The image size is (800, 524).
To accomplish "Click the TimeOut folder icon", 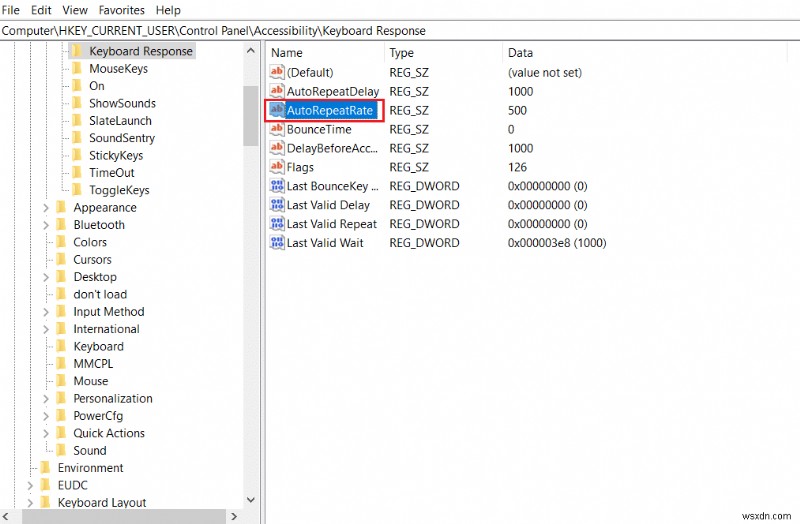I will pos(77,172).
